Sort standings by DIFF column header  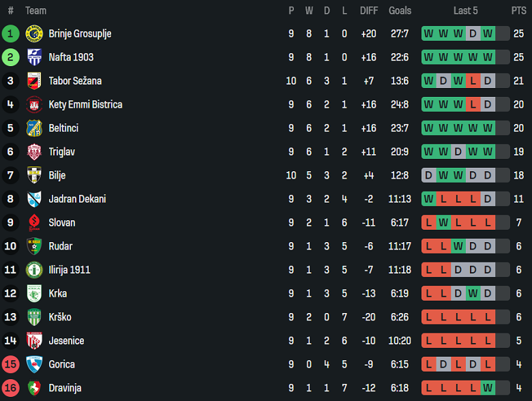tap(369, 10)
